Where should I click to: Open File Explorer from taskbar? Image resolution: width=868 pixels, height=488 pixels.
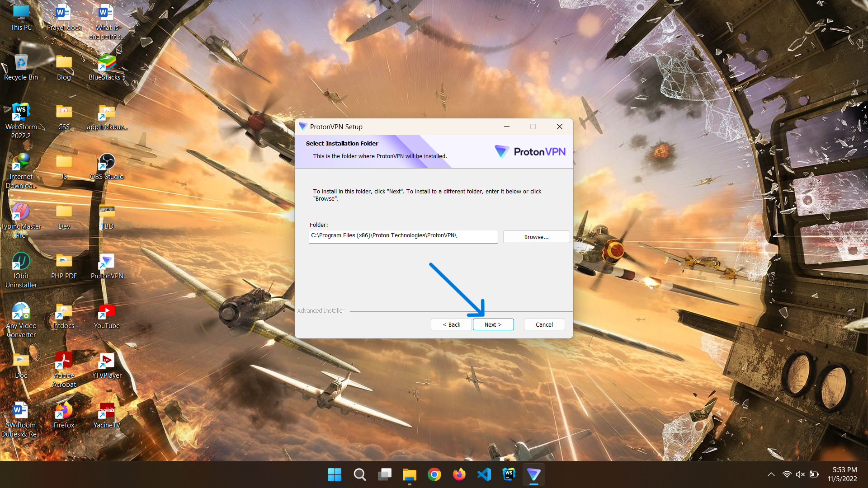[409, 474]
